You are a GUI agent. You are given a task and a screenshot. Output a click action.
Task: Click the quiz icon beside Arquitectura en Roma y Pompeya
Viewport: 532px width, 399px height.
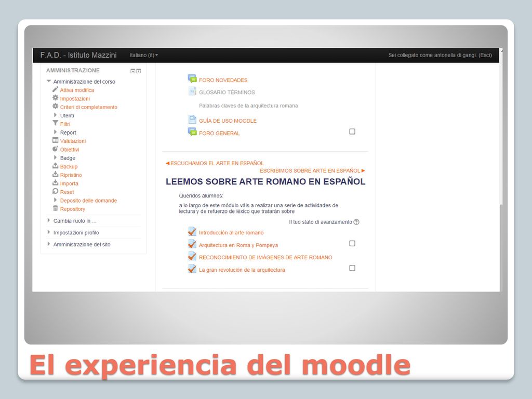(192, 244)
